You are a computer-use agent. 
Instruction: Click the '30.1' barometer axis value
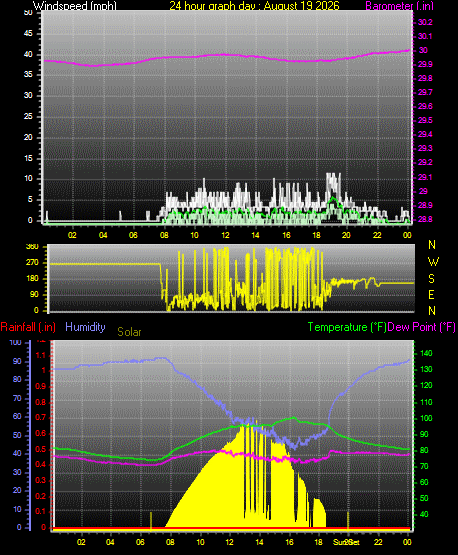pyautogui.click(x=425, y=36)
